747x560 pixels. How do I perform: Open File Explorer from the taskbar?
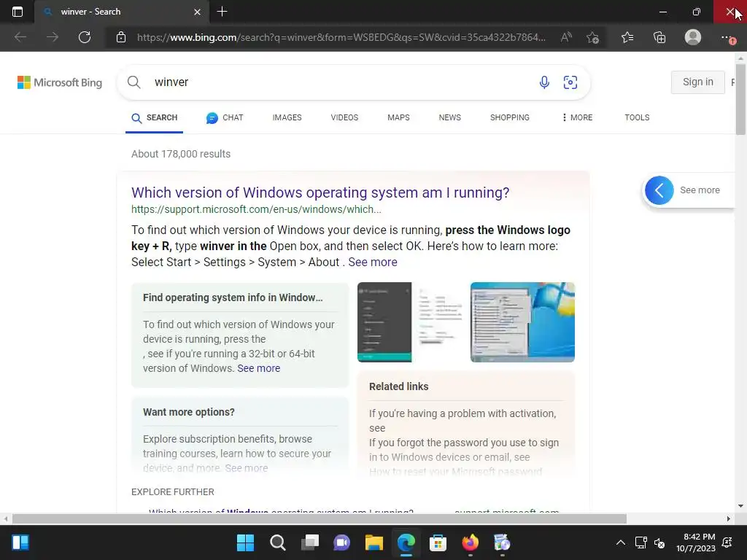[x=374, y=542]
